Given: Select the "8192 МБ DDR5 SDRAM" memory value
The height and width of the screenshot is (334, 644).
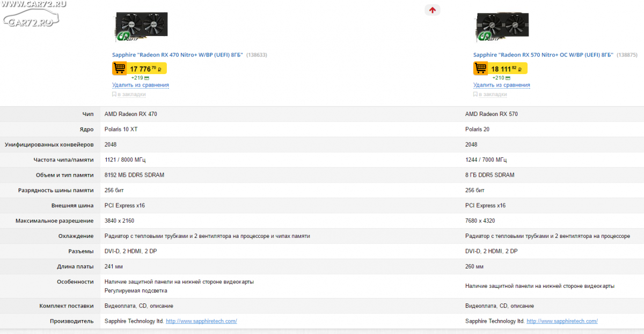Looking at the screenshot, I should tap(134, 175).
